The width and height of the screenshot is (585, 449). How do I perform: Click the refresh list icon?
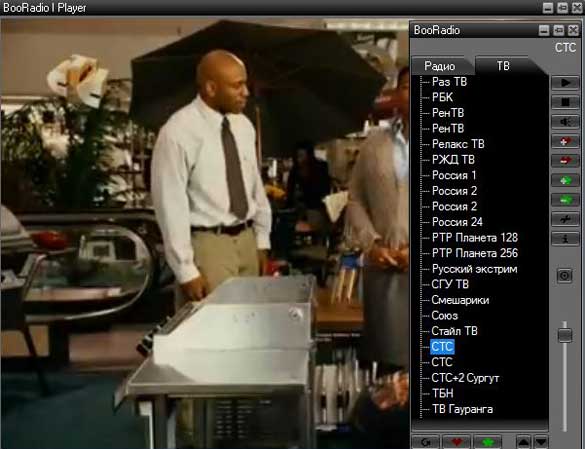pos(426,442)
